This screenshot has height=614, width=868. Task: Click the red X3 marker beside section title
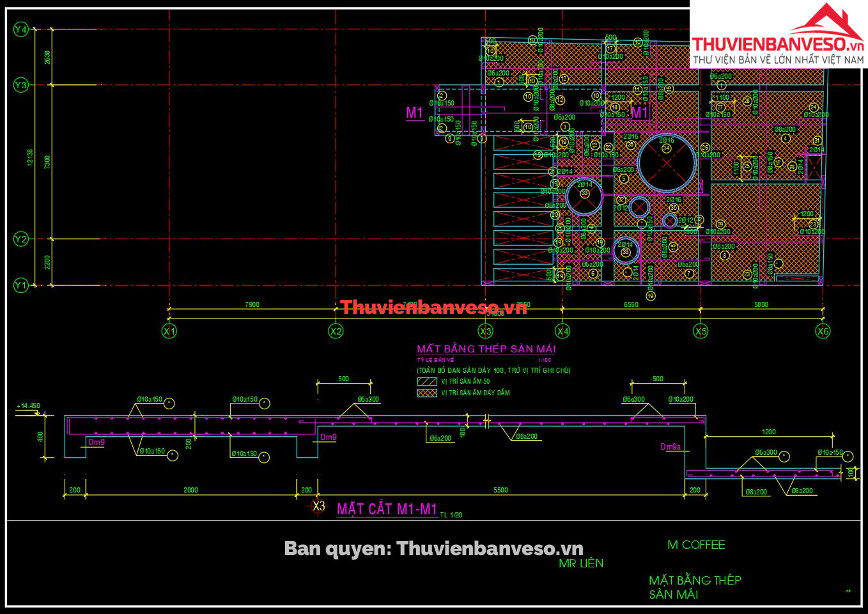click(318, 507)
